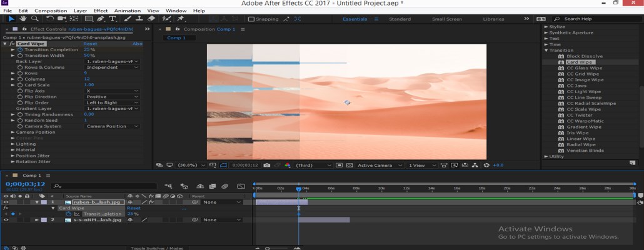644x250 pixels.
Task: Select the Rotation tool
Action: coord(50,19)
